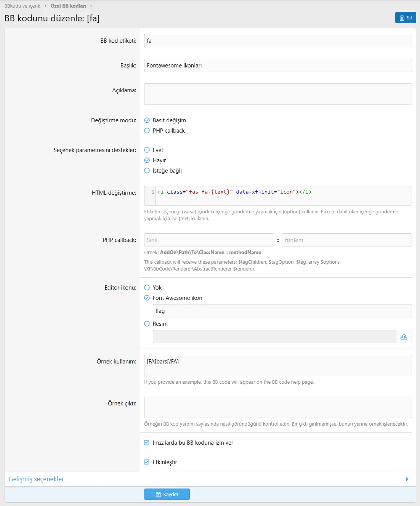The image size is (420, 506).
Task: Click 'Seçenek parametresini destekler:' label
Action: coord(95,150)
